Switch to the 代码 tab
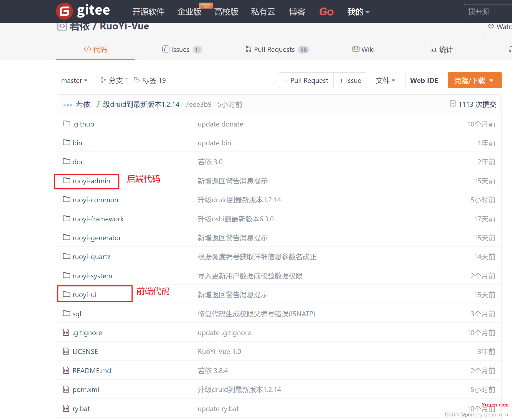The height and width of the screenshot is (420, 512). (95, 49)
